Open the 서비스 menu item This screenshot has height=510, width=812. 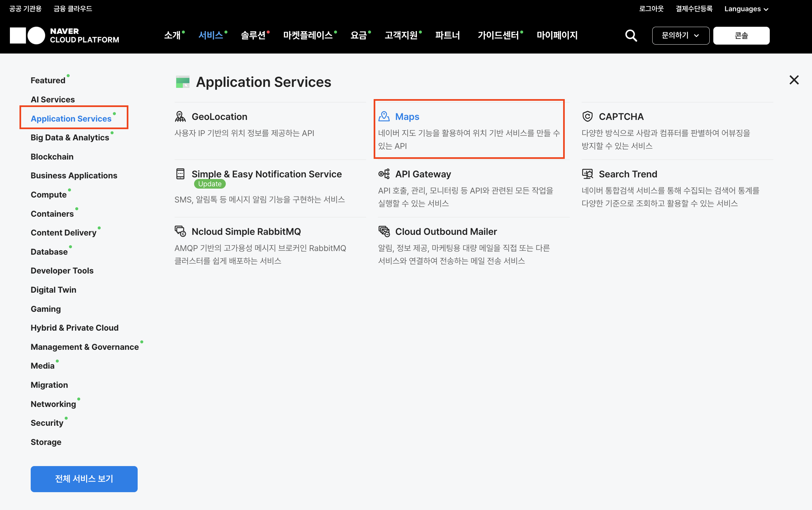point(211,35)
